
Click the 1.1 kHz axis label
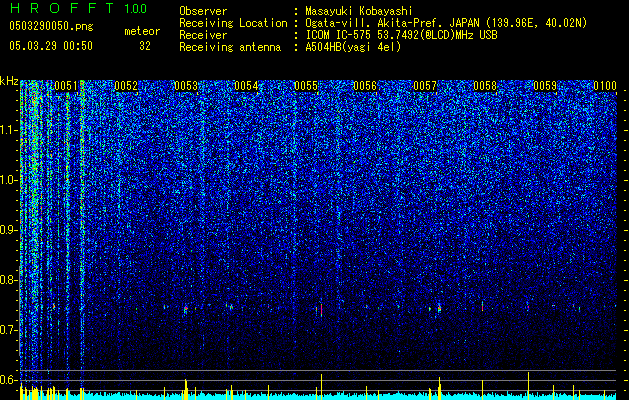click(7, 130)
